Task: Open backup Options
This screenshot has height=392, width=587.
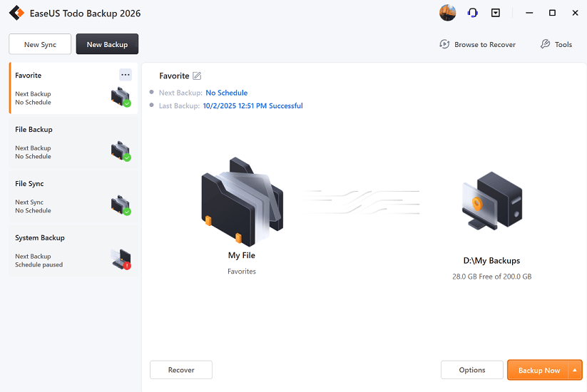Action: coord(472,370)
